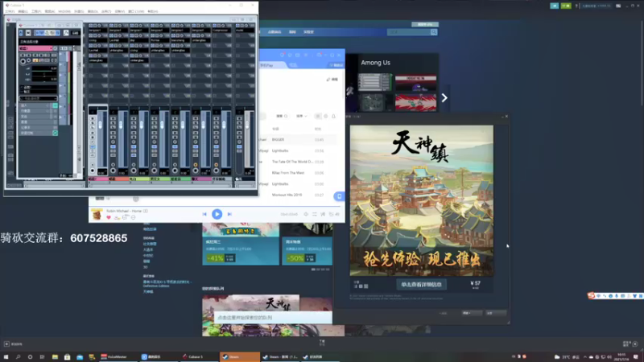Click the Among Us title in Steam
The height and width of the screenshot is (362, 644).
click(375, 63)
